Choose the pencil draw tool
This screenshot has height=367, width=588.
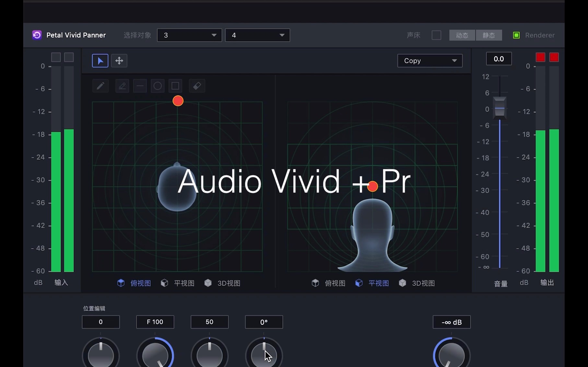pyautogui.click(x=100, y=86)
